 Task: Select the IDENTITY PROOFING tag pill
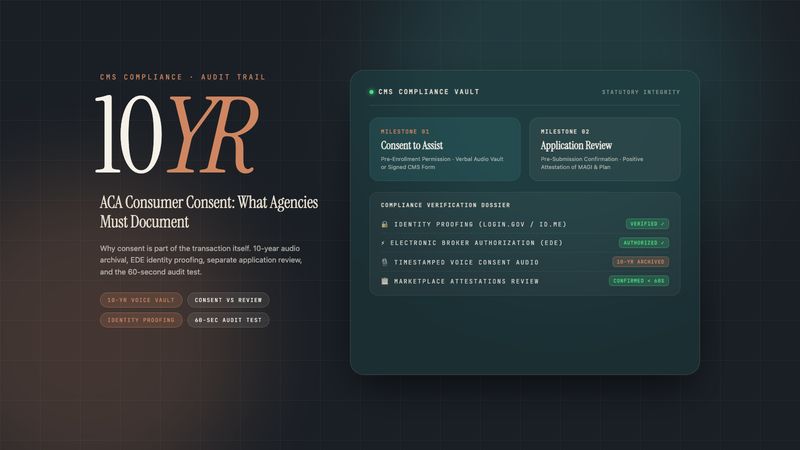(x=141, y=320)
